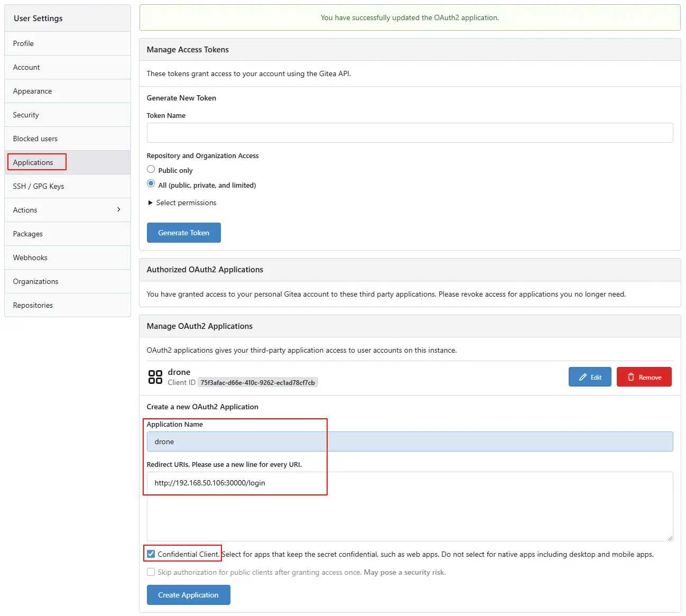
Task: Open Blocked users settings
Action: 68,139
